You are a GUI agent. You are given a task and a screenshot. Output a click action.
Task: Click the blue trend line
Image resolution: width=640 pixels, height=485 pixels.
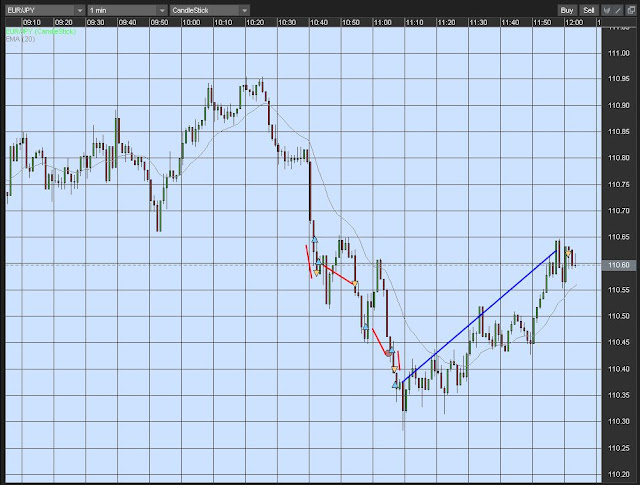[x=480, y=316]
